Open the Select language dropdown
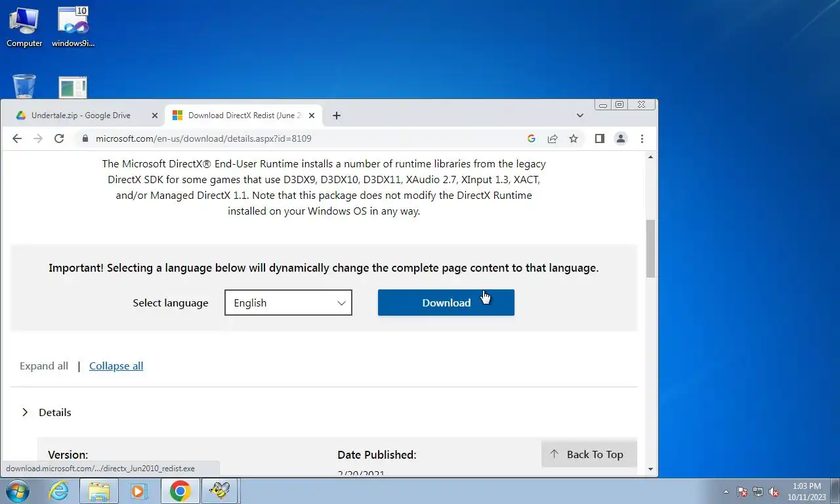840x504 pixels. (x=288, y=303)
